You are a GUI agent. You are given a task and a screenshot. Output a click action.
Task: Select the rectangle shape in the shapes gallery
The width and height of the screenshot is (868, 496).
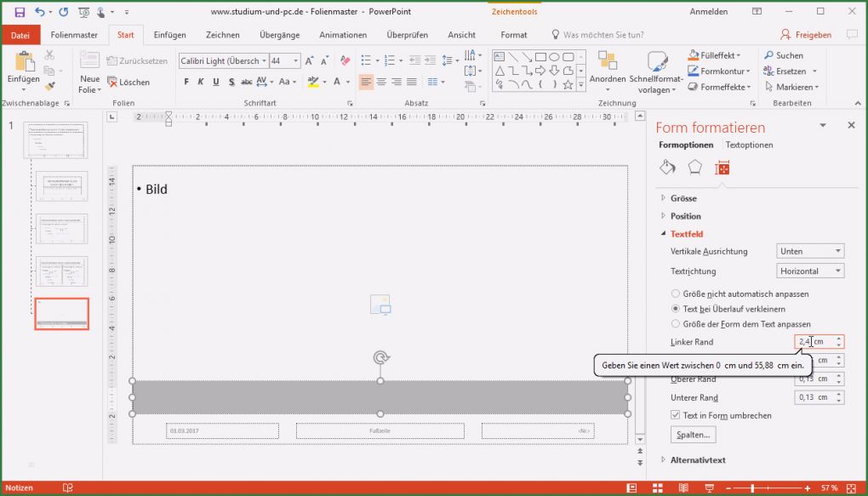(x=540, y=57)
